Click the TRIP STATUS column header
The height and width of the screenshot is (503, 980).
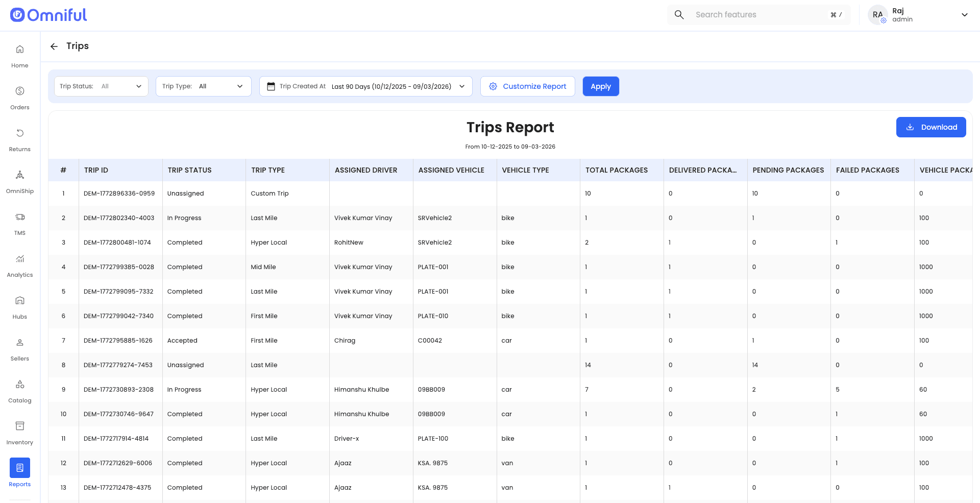[189, 170]
